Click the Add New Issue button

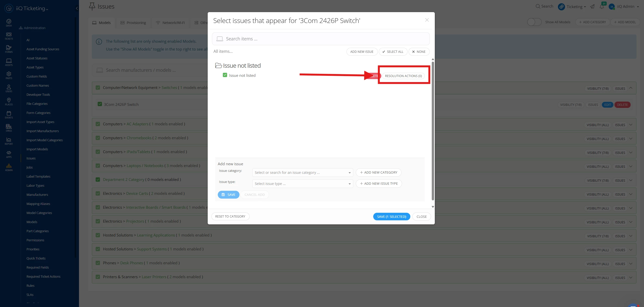pyautogui.click(x=362, y=52)
